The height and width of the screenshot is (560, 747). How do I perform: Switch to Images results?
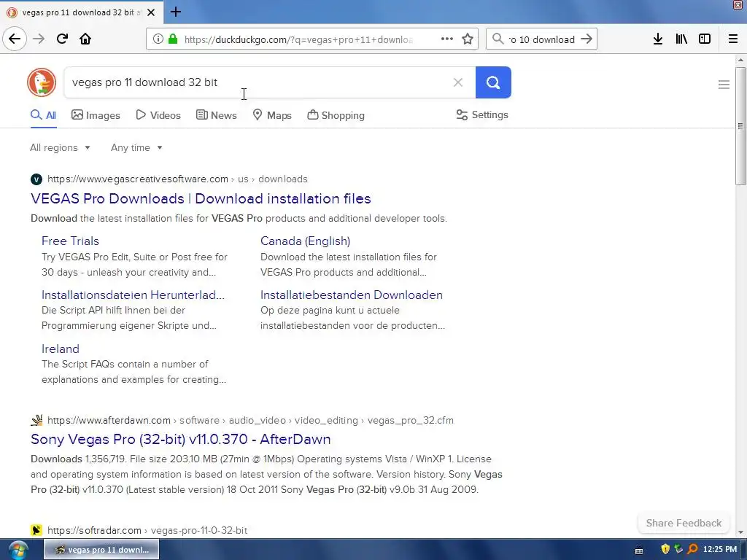(x=96, y=115)
